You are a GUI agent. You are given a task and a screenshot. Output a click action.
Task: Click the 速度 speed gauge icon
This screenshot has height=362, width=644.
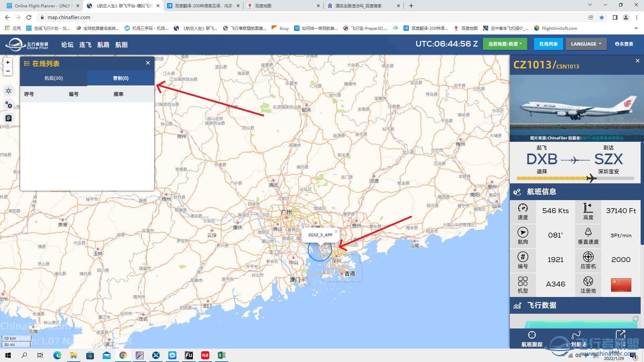tap(523, 208)
